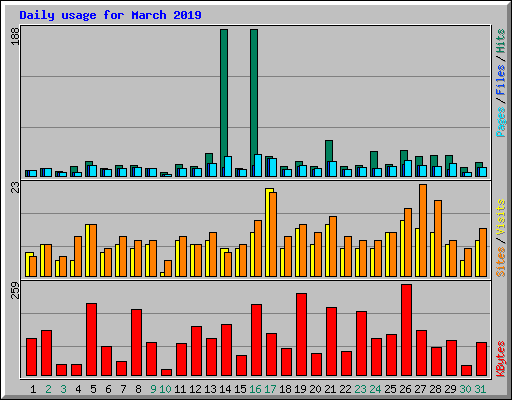Click x-axis day label '28'
Screen dimensions: 512x400
[435, 389]
